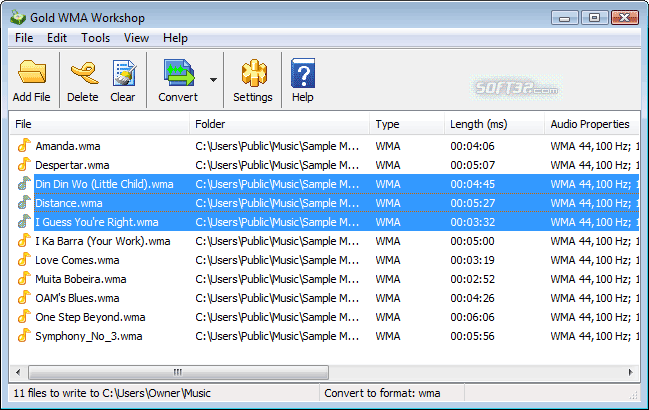Open the View menu
The image size is (649, 410).
(136, 38)
